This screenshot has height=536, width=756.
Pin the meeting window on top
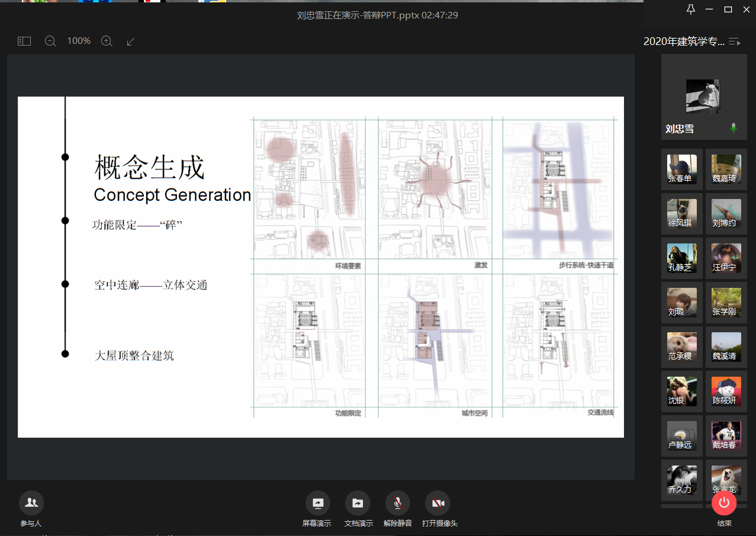690,9
